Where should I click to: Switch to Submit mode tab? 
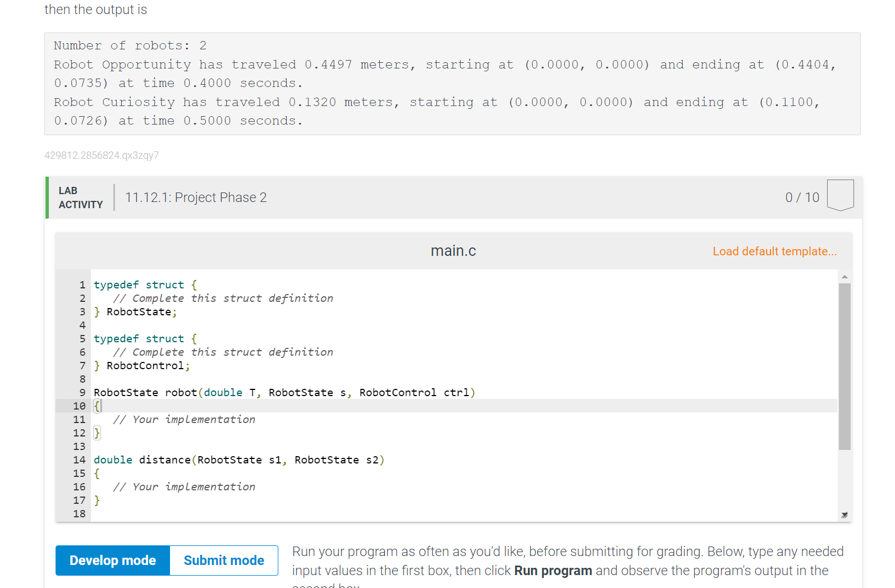point(224,561)
